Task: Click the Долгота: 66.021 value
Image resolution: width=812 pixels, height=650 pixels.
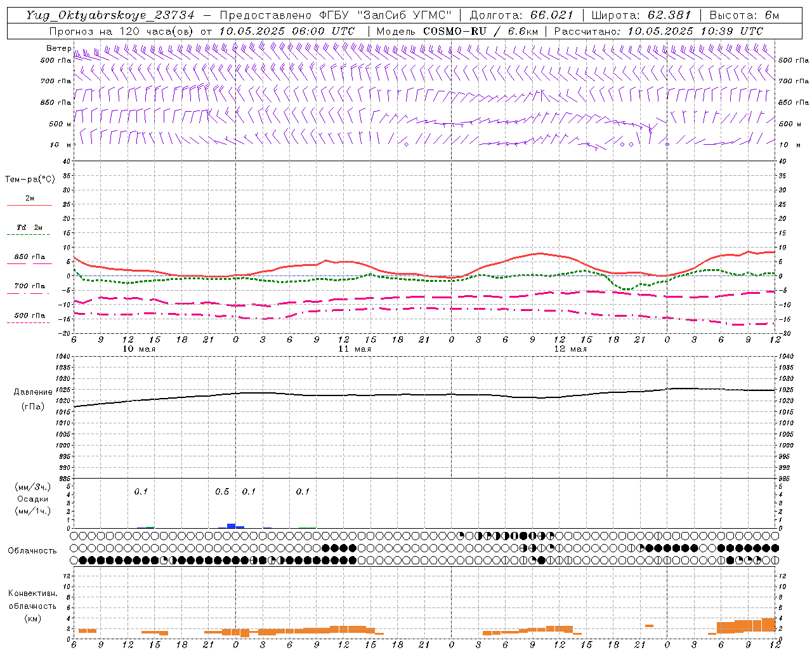Action: 521,15
